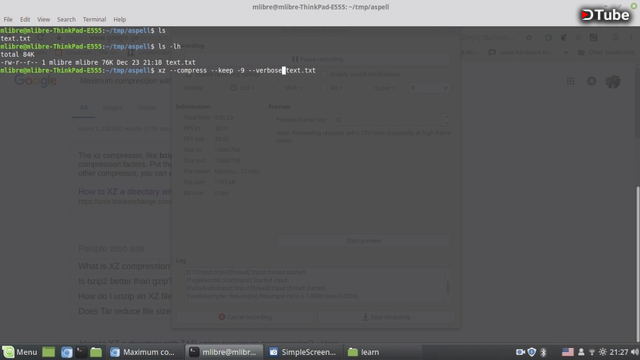640x360 pixels.
Task: Launch Chromium from panel launcher icon
Action: (x=66, y=352)
